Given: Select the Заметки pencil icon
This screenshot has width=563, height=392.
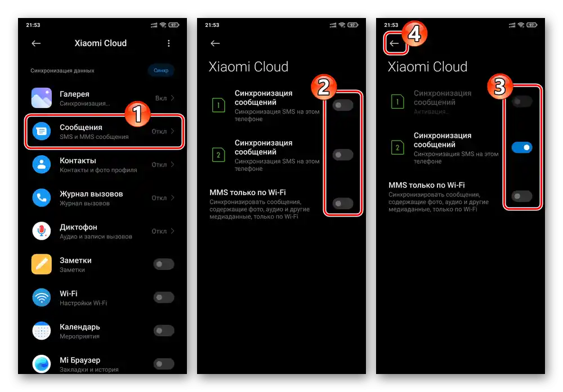Looking at the screenshot, I should (x=41, y=264).
